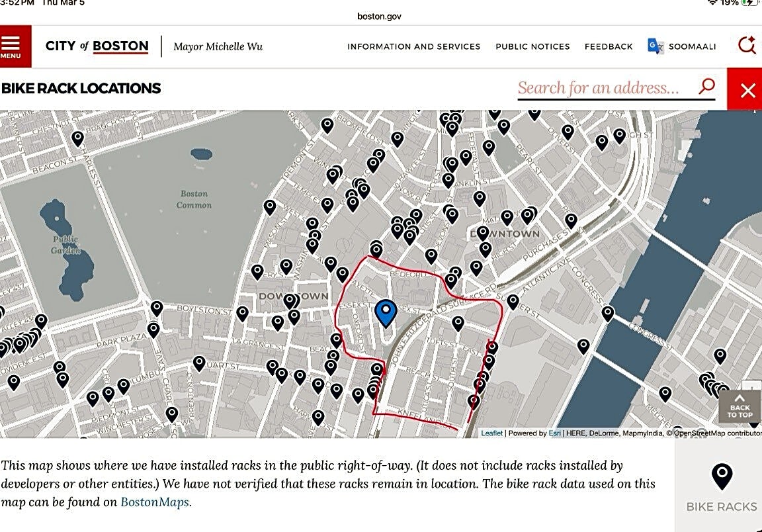The height and width of the screenshot is (532, 762).
Task: Click the City of Boston logo
Action: click(97, 46)
